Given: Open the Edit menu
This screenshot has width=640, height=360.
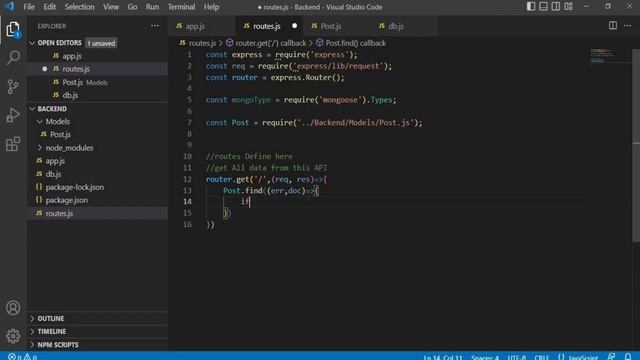Looking at the screenshot, I should (49, 7).
